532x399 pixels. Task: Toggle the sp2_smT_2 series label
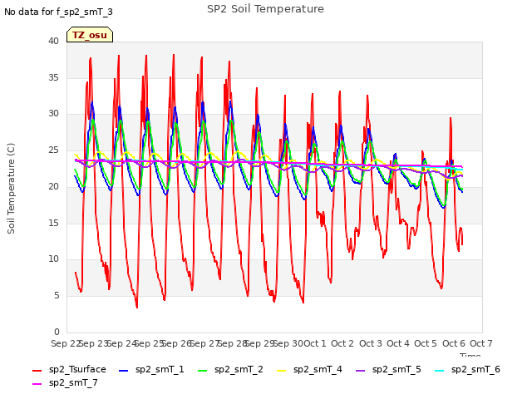tap(239, 369)
